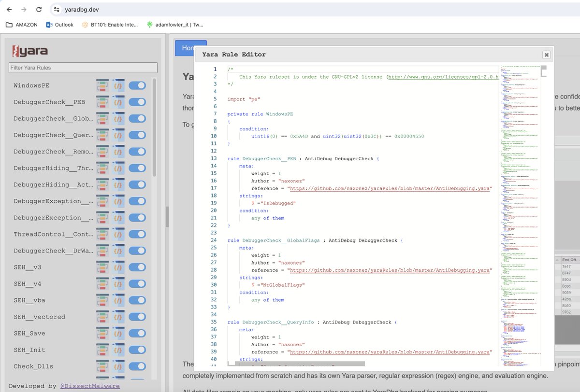Open code editor icon for DebuggerHiding__Thr… rule

point(118,168)
